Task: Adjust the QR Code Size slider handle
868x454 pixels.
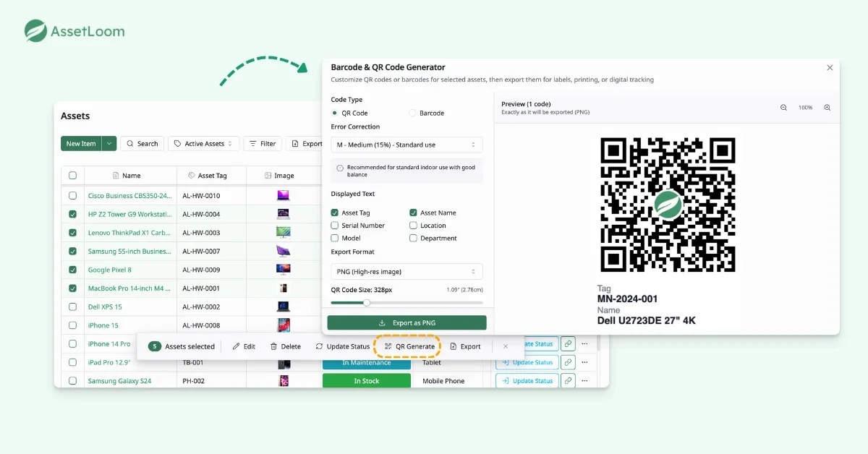Action: coord(367,303)
